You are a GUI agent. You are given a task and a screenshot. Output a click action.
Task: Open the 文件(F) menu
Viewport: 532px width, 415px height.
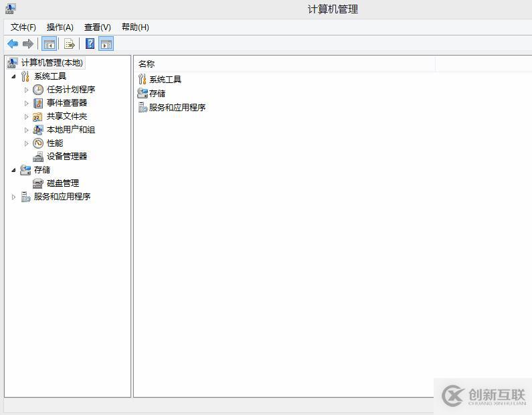pos(23,27)
